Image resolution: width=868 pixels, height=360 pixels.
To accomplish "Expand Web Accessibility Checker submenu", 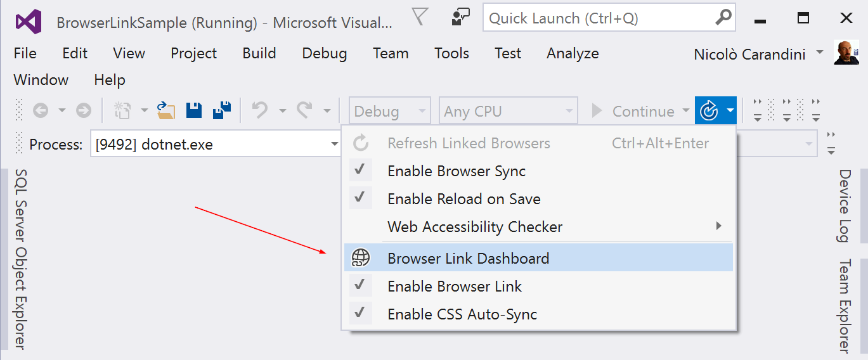I will coord(475,227).
